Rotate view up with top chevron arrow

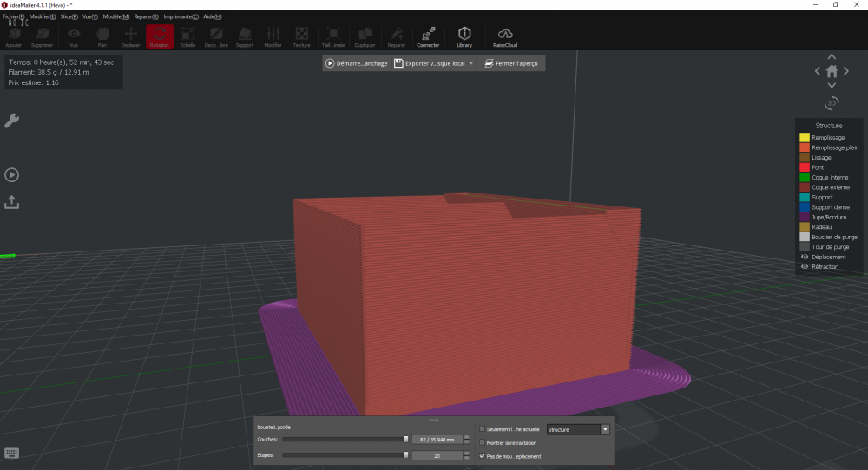click(x=832, y=56)
